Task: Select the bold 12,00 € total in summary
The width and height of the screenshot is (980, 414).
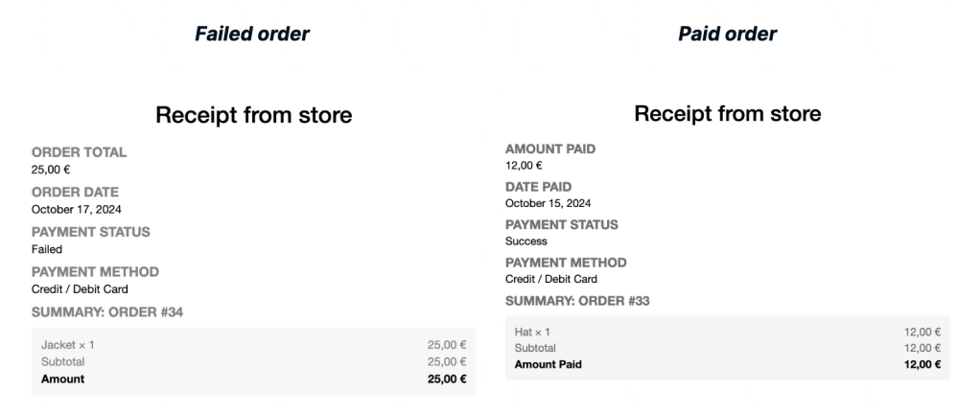Action: coord(922,365)
